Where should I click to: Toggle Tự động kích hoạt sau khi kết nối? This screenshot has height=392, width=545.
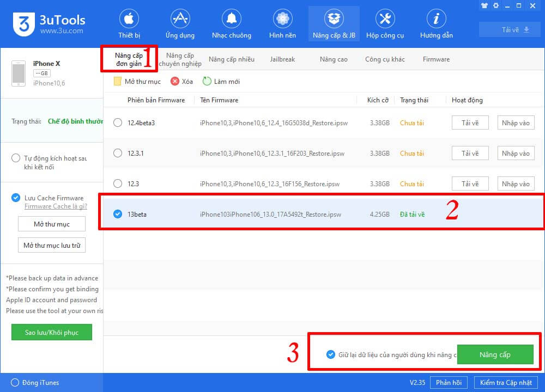tap(16, 158)
